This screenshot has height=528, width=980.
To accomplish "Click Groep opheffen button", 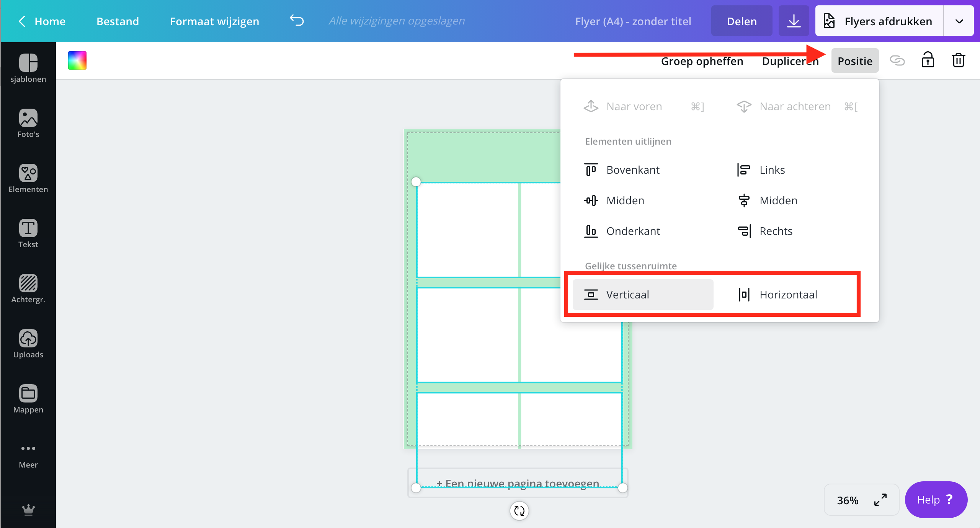I will (702, 61).
